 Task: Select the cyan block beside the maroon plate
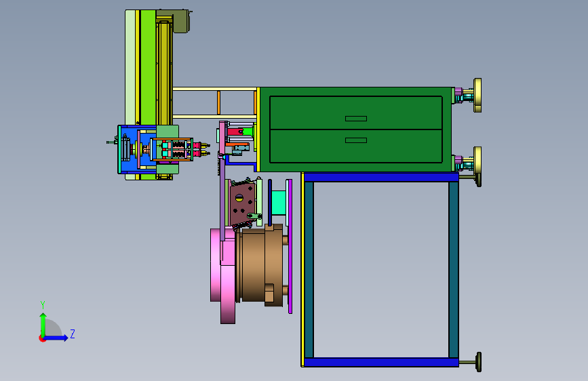pos(278,203)
